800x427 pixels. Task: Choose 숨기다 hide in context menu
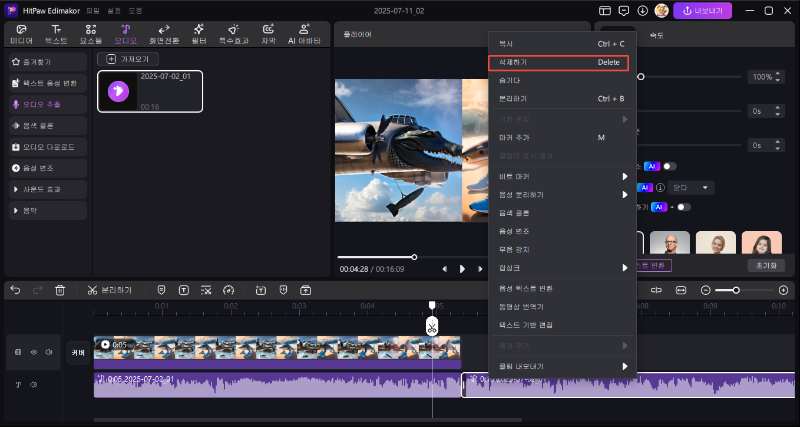(x=562, y=81)
